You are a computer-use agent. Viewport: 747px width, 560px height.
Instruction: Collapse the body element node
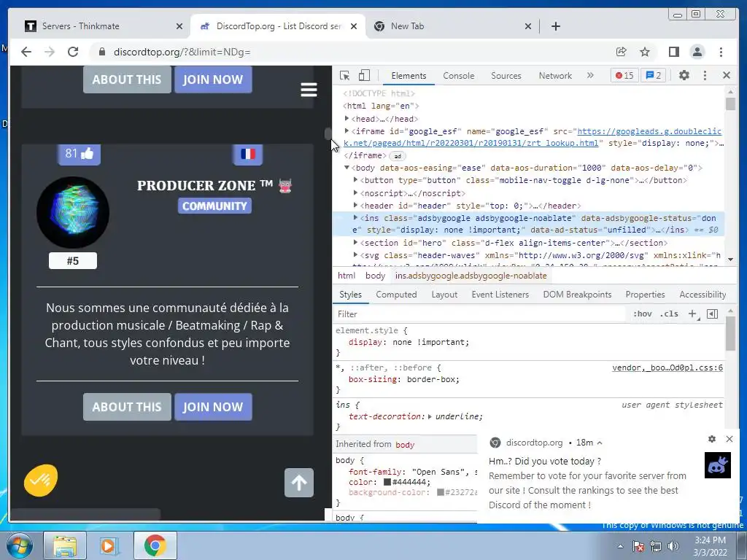point(347,167)
